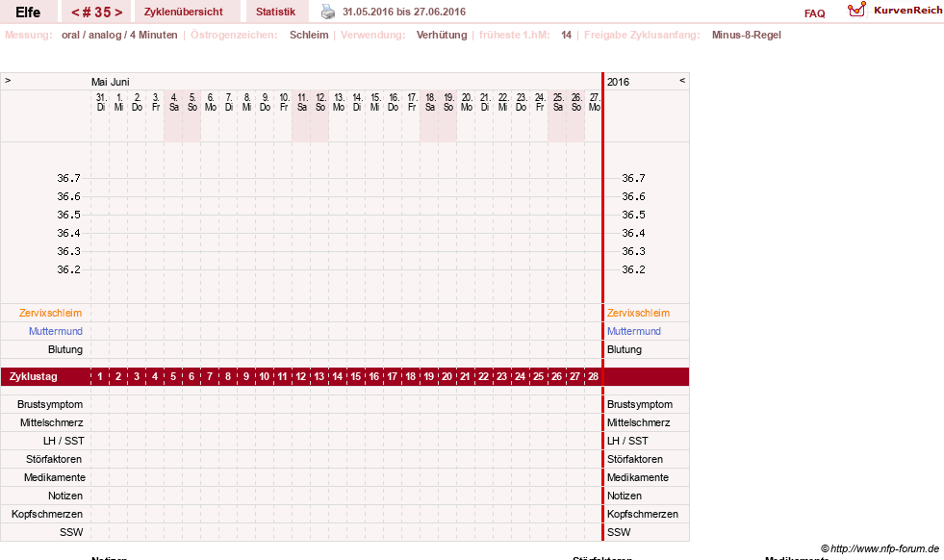Click the left Muttermund label
944x560 pixels.
pyautogui.click(x=56, y=331)
